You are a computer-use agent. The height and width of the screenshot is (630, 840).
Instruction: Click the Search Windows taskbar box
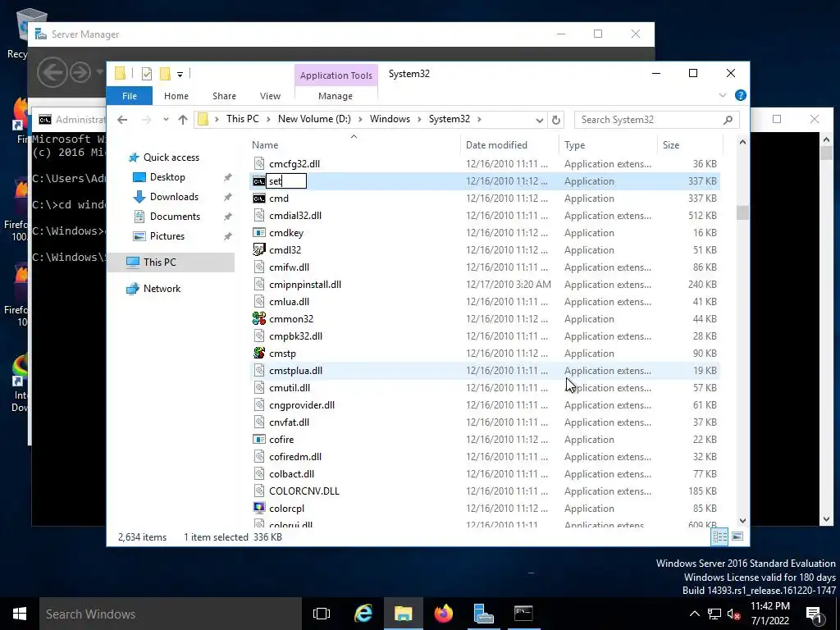(171, 614)
